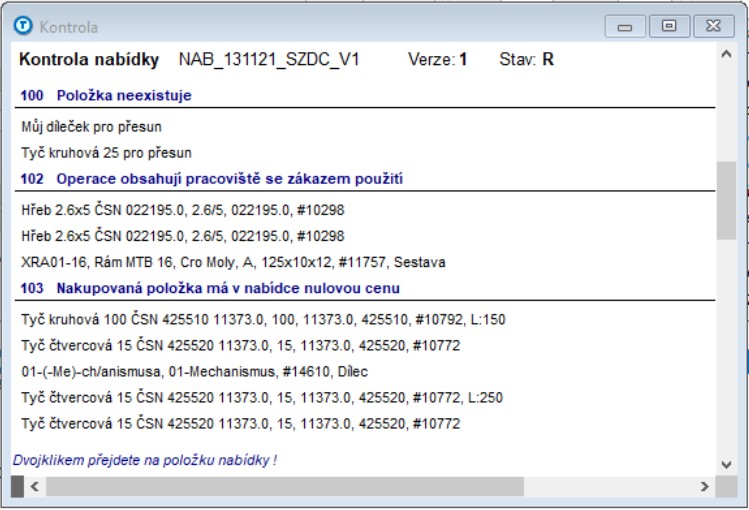Select Tyč kruhová 100 row with L:150
The height and width of the screenshot is (510, 749).
tap(264, 319)
